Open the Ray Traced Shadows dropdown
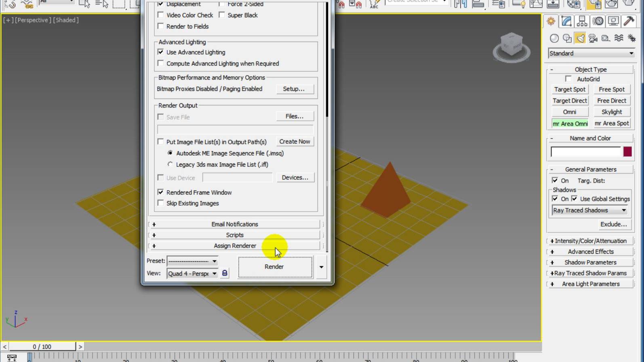The width and height of the screenshot is (644, 362). click(590, 210)
